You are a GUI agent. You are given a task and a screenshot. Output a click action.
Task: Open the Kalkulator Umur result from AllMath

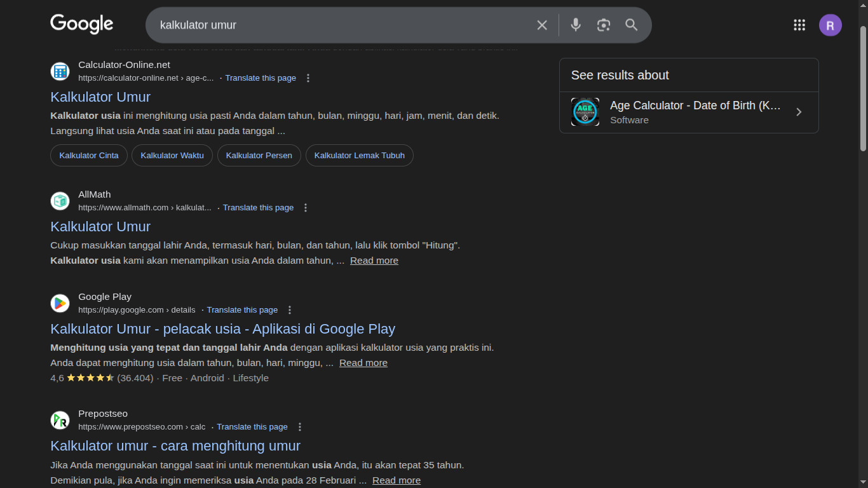coord(100,226)
